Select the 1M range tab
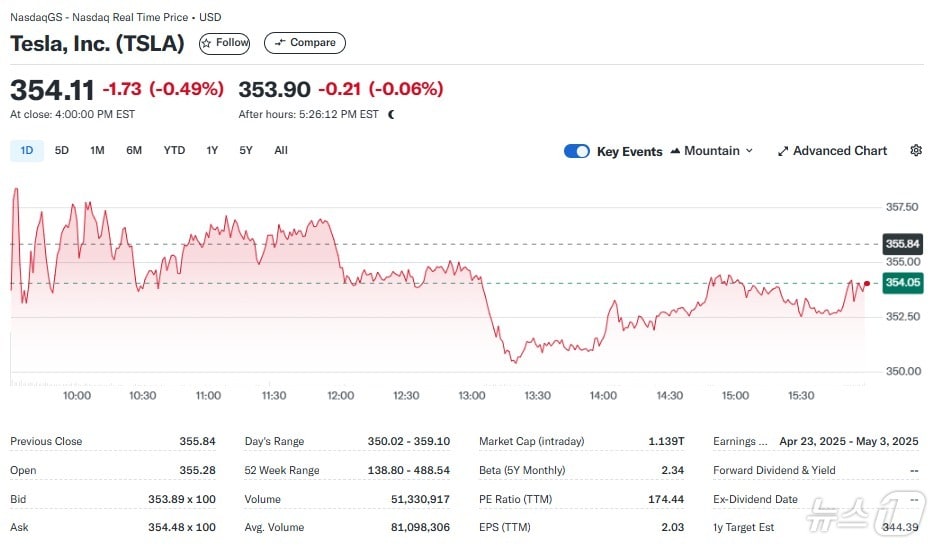The height and width of the screenshot is (548, 936). pyautogui.click(x=97, y=150)
